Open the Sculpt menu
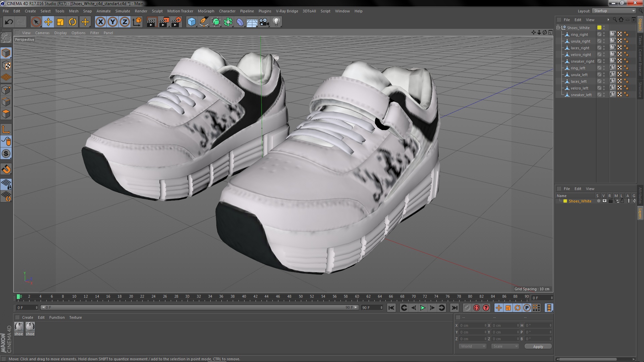This screenshot has width=644, height=362. coord(157,11)
